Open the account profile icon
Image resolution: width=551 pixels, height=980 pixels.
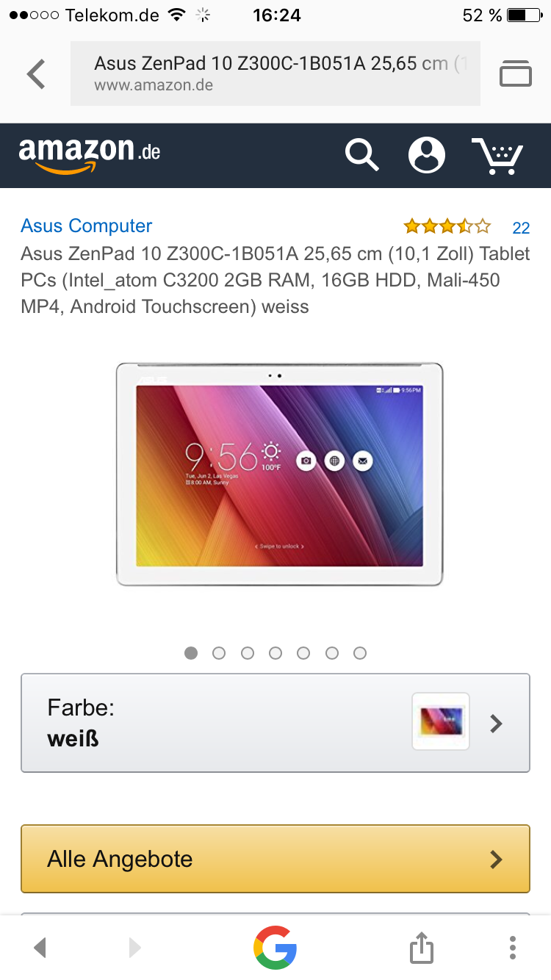click(x=427, y=155)
